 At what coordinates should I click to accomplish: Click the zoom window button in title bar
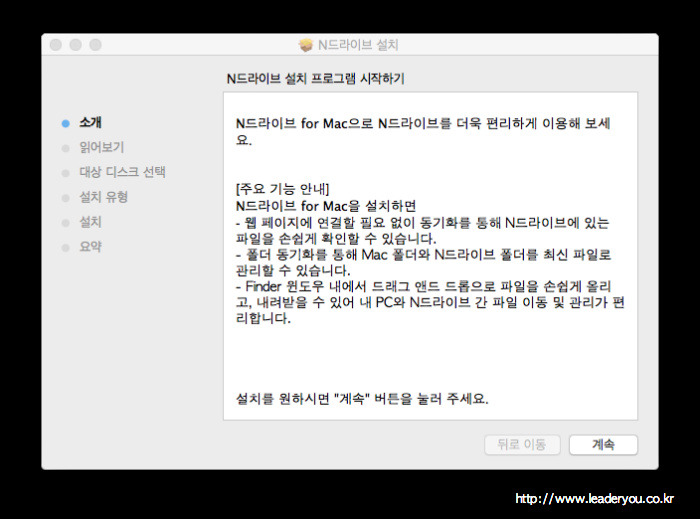(x=96, y=45)
